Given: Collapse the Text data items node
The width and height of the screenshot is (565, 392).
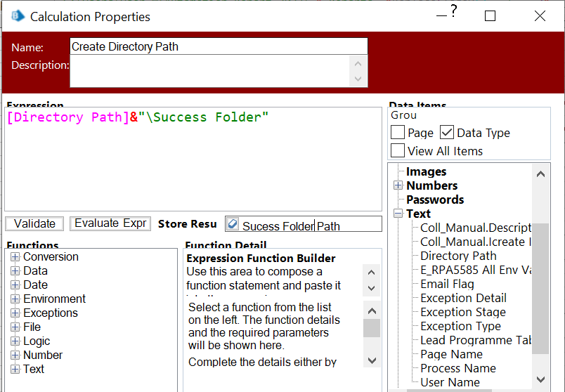Looking at the screenshot, I should pos(398,214).
